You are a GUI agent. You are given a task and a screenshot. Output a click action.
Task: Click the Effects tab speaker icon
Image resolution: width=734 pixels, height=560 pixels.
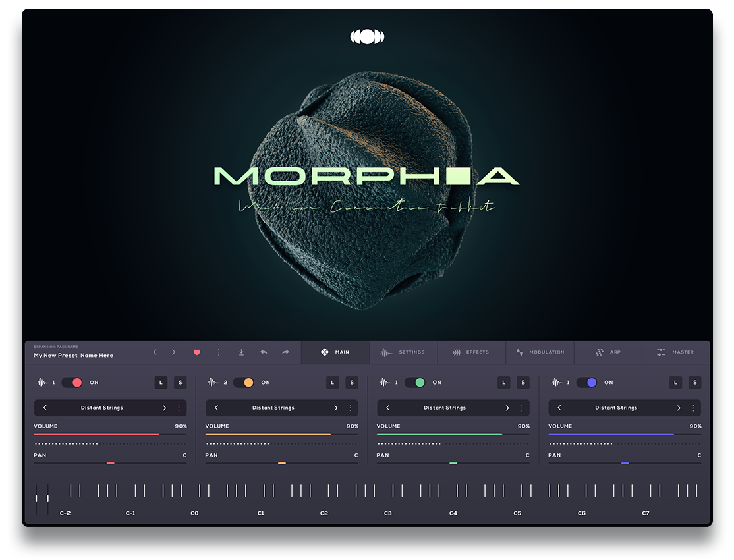point(455,352)
